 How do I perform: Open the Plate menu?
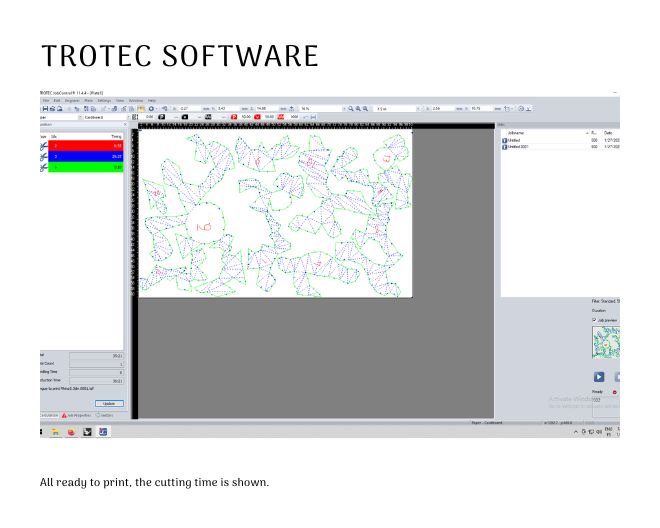tap(88, 101)
